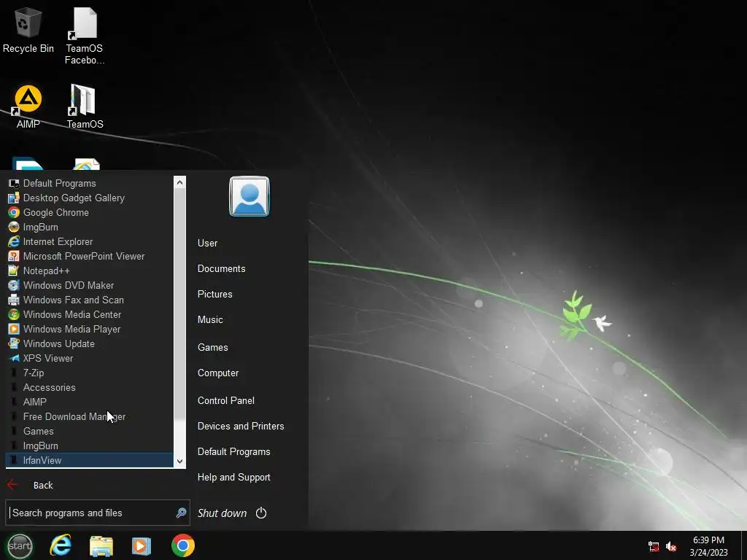Open Computer from the Start menu
The width and height of the screenshot is (747, 560).
tap(218, 373)
